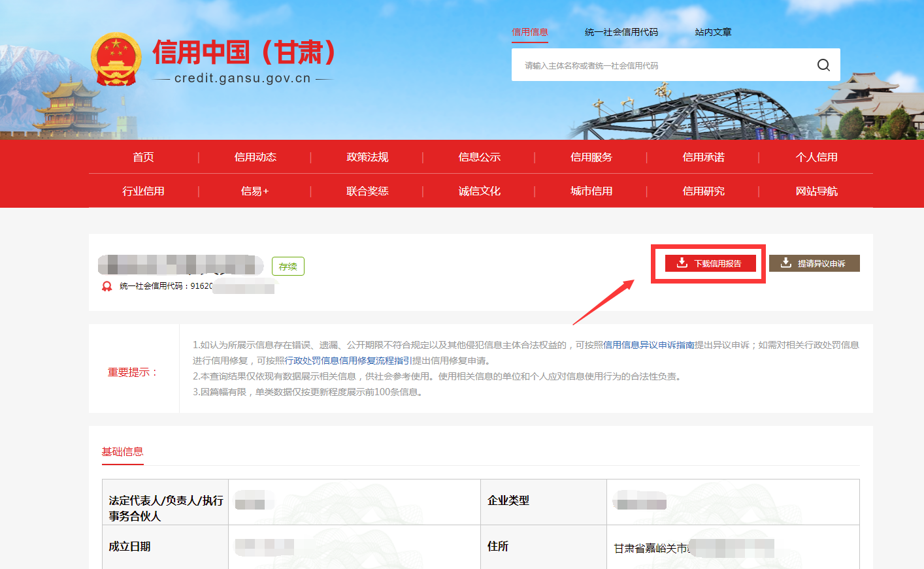Open the 首页 navigation item
Screen dimensions: 924x569
pyautogui.click(x=143, y=157)
